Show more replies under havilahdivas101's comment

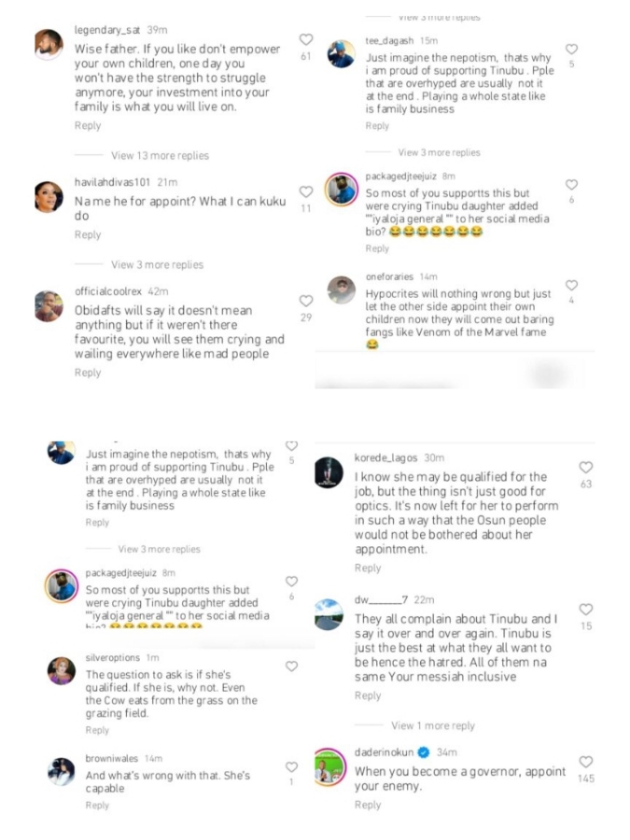point(157,265)
